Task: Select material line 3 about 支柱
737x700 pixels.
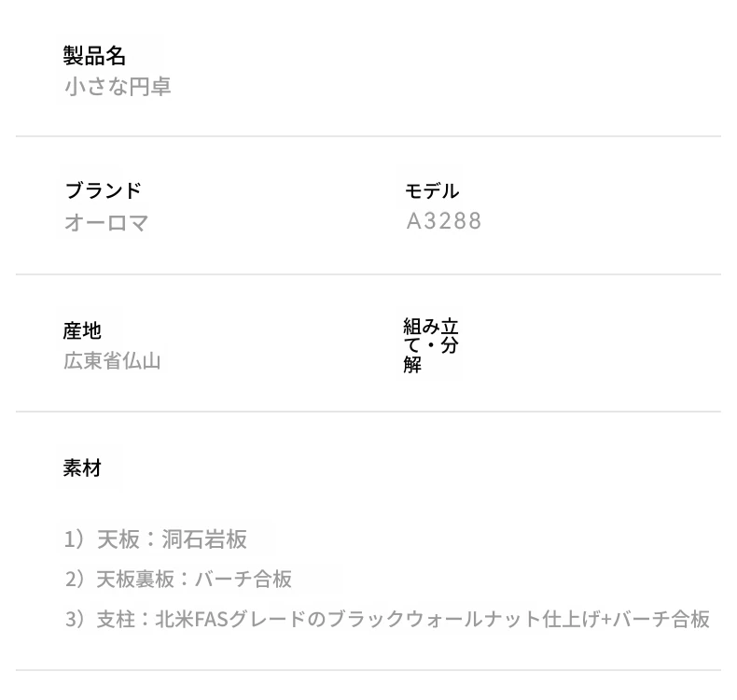Action: click(387, 619)
